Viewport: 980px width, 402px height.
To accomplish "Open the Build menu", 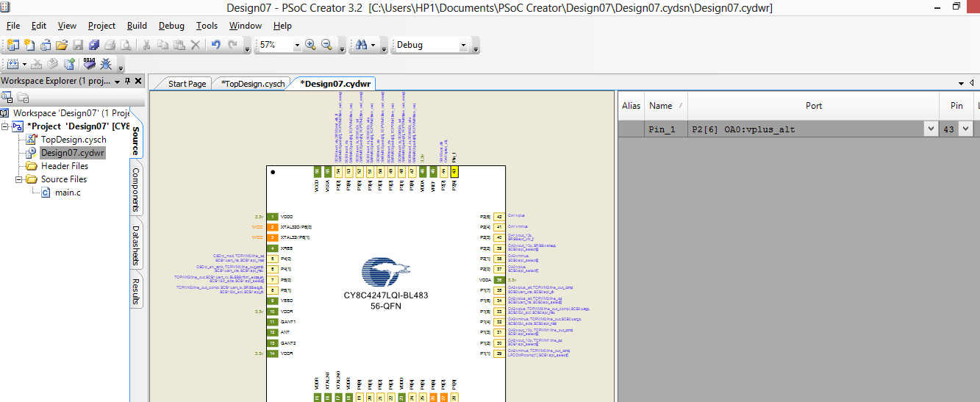I will 137,26.
